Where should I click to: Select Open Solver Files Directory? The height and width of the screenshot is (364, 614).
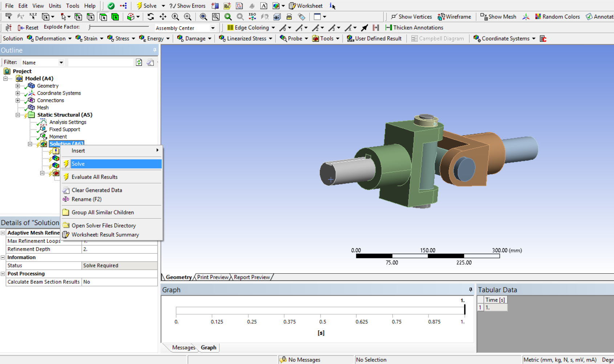click(x=111, y=225)
